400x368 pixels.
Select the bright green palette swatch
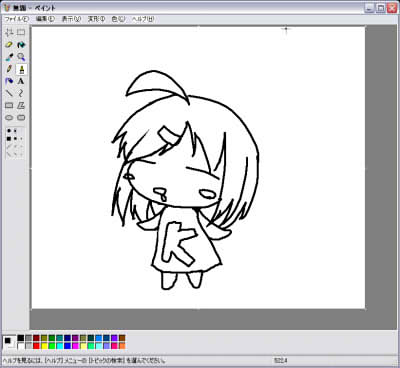point(52,346)
